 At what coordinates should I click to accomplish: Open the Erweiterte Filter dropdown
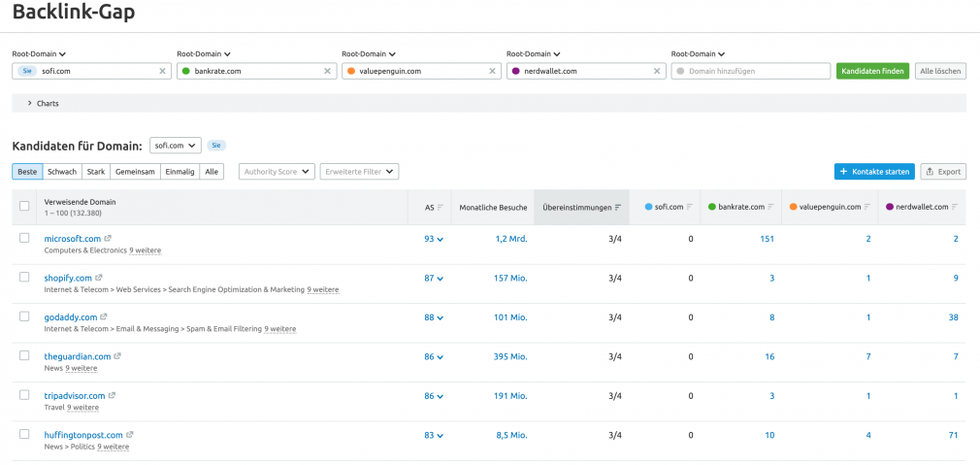[359, 171]
